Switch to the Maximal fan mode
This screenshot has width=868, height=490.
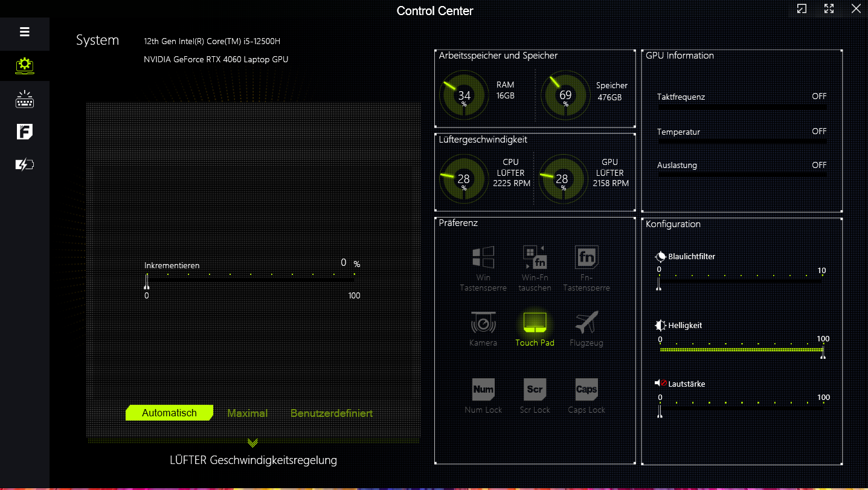point(247,414)
